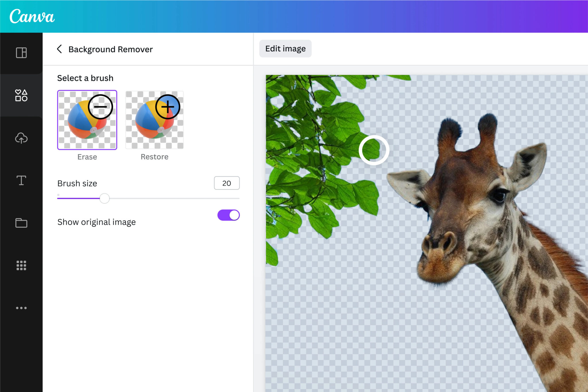Image resolution: width=588 pixels, height=392 pixels.
Task: Open the Apps grid panel
Action: [21, 266]
